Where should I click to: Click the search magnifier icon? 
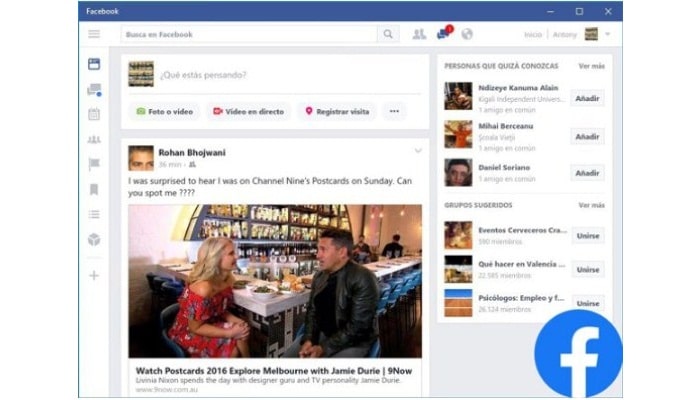(388, 34)
